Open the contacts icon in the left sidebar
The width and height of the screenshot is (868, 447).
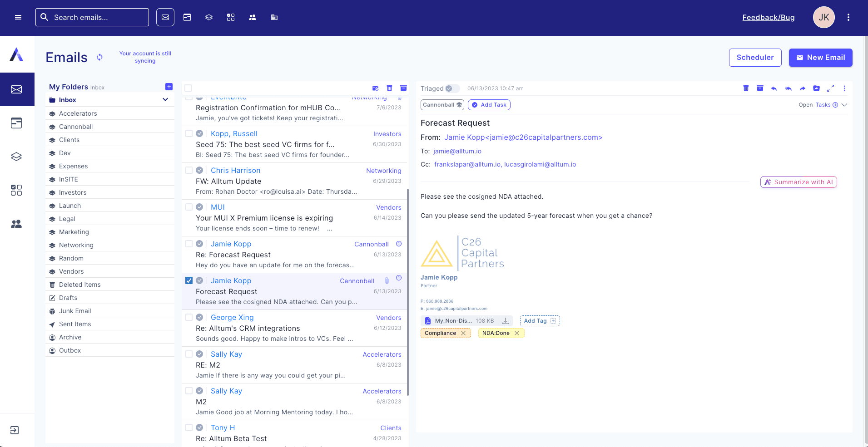16,224
